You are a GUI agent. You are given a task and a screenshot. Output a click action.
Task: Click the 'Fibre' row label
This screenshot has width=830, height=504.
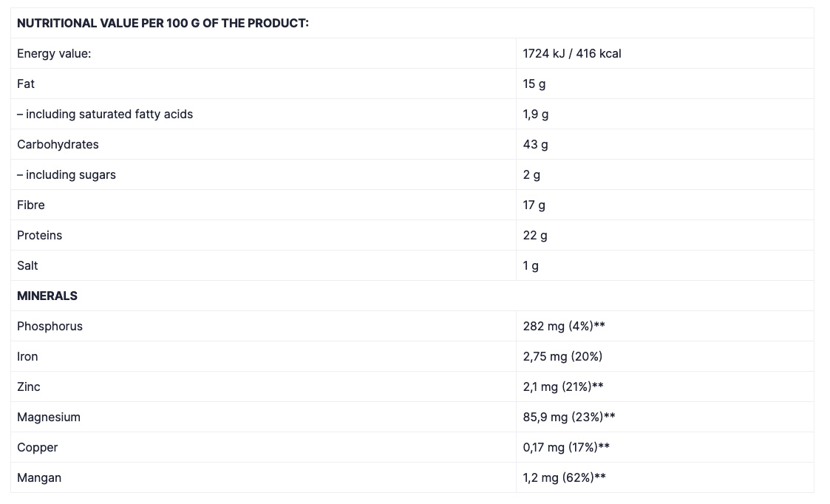pos(31,205)
